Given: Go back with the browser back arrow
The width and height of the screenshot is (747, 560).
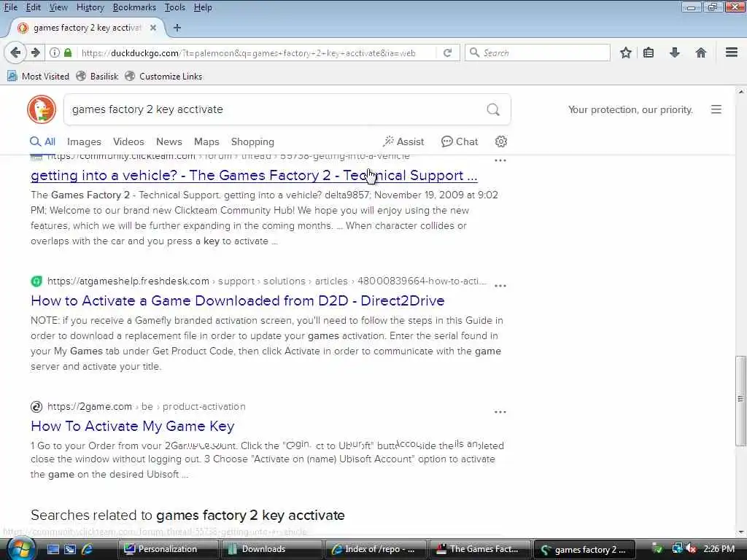Looking at the screenshot, I should 15,52.
